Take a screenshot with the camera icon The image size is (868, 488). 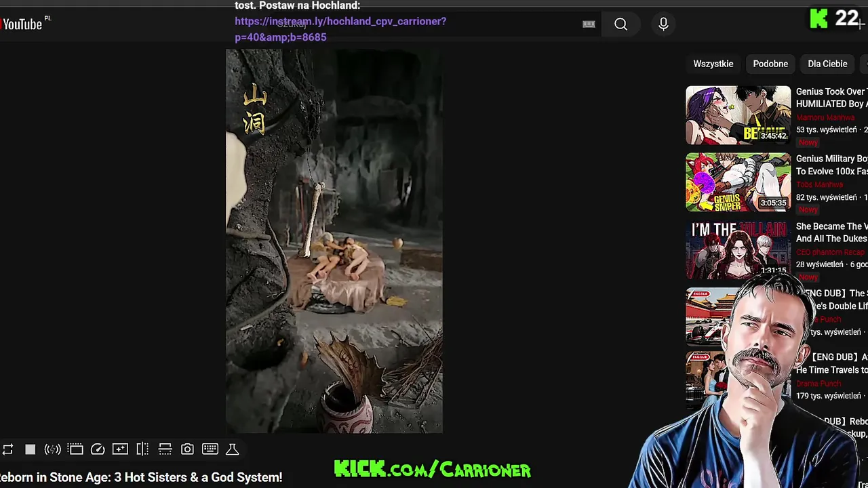[x=187, y=449]
